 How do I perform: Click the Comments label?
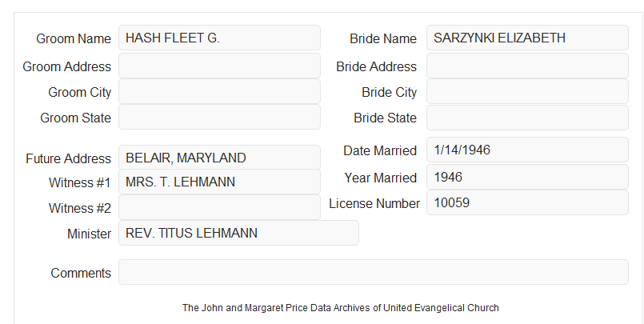[81, 273]
